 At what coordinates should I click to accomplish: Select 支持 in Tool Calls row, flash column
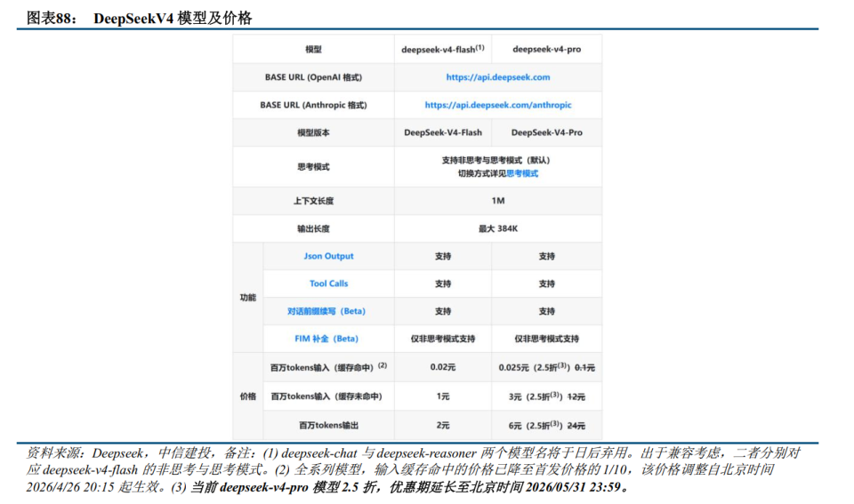[443, 284]
